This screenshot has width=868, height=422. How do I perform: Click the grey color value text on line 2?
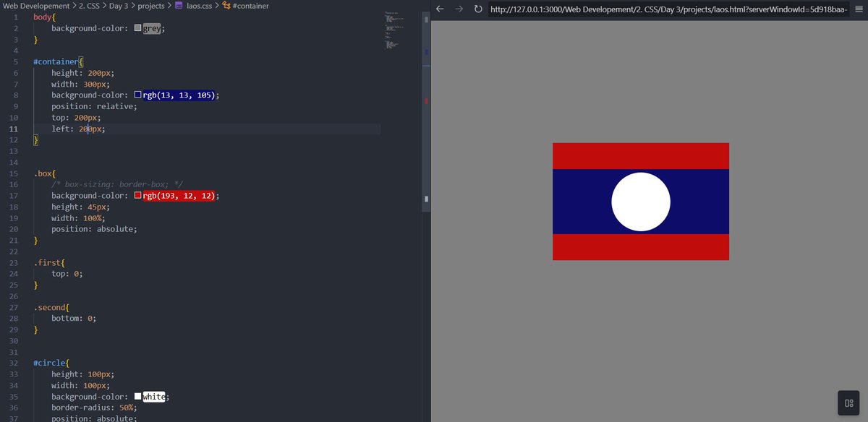(152, 29)
